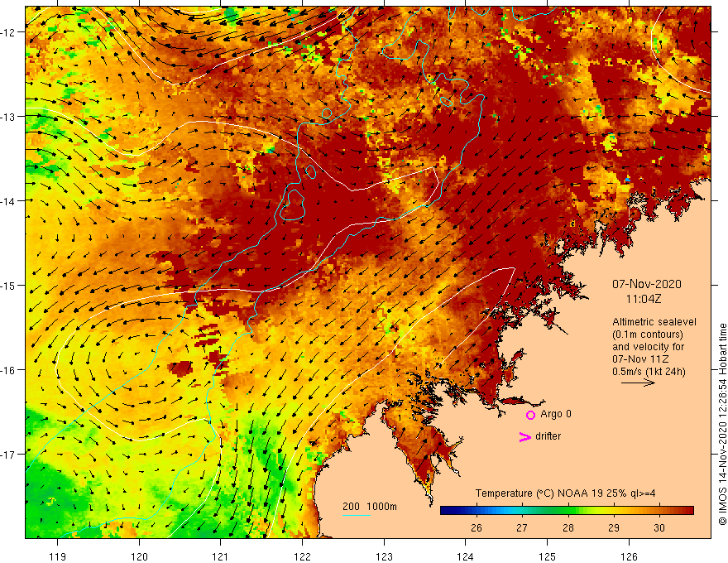728x563 pixels.
Task: Click longitude axis label 119
Action: click(58, 556)
